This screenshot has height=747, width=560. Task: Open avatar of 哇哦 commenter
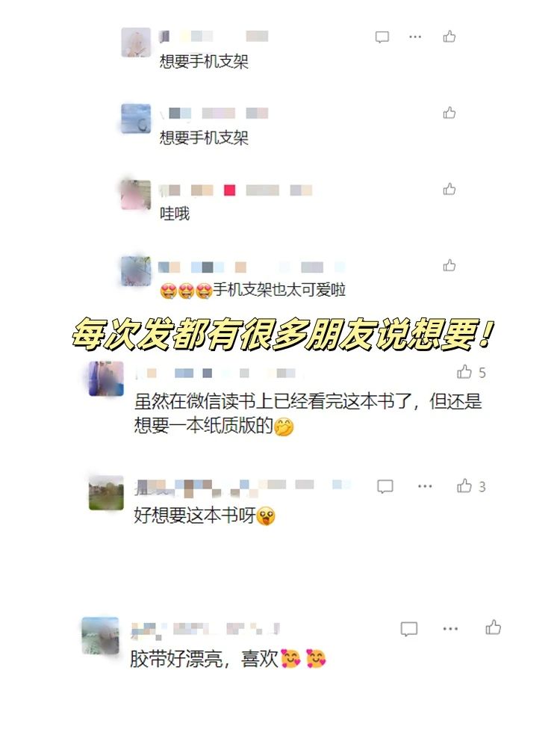pyautogui.click(x=136, y=195)
